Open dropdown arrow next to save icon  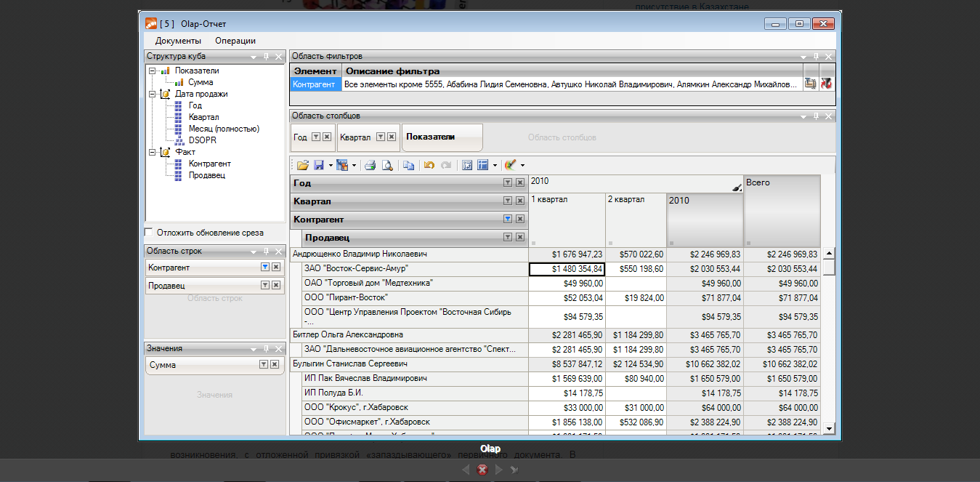(x=330, y=166)
